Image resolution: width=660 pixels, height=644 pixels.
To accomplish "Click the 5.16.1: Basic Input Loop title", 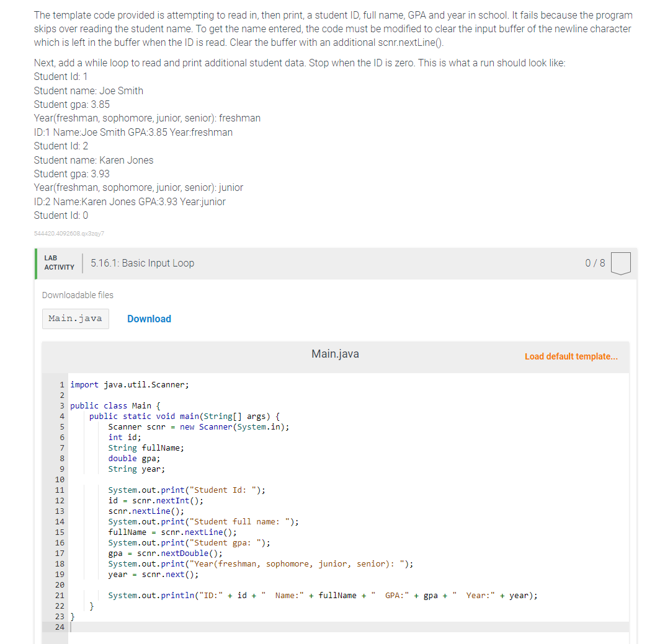I will click(x=142, y=263).
